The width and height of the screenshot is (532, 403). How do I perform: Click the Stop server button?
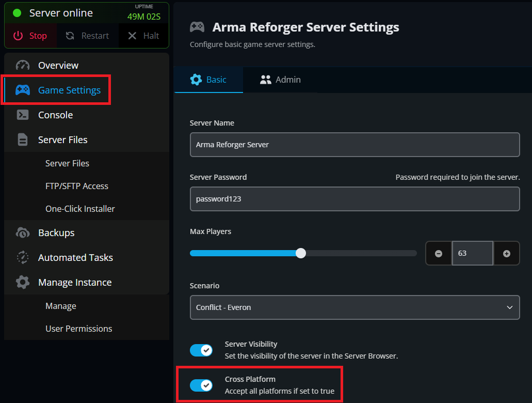point(30,36)
